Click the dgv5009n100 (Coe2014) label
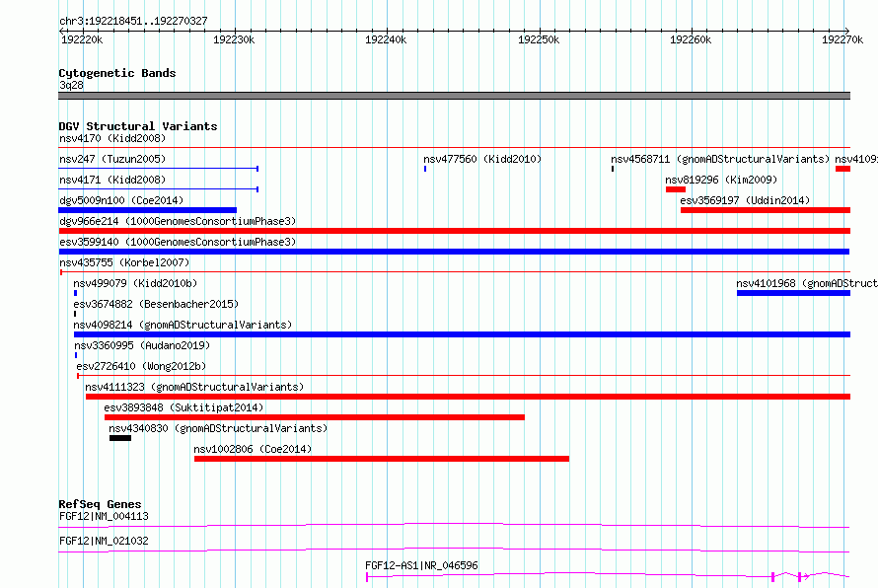The height and width of the screenshot is (588, 878). pyautogui.click(x=121, y=200)
